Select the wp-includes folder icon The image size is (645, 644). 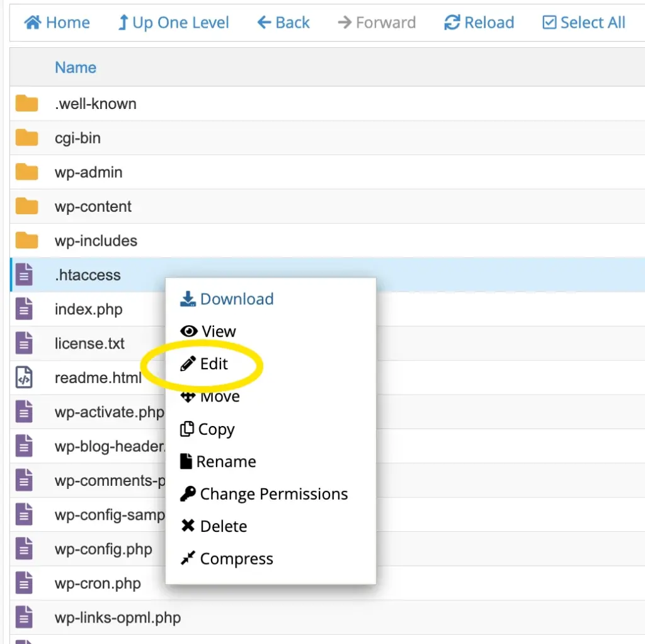coord(26,240)
